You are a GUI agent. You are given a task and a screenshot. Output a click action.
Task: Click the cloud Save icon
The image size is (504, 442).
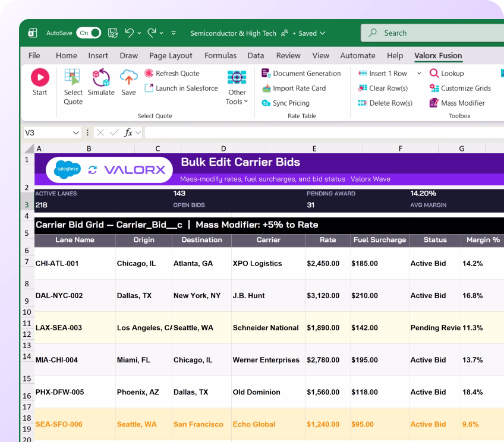pyautogui.click(x=128, y=77)
